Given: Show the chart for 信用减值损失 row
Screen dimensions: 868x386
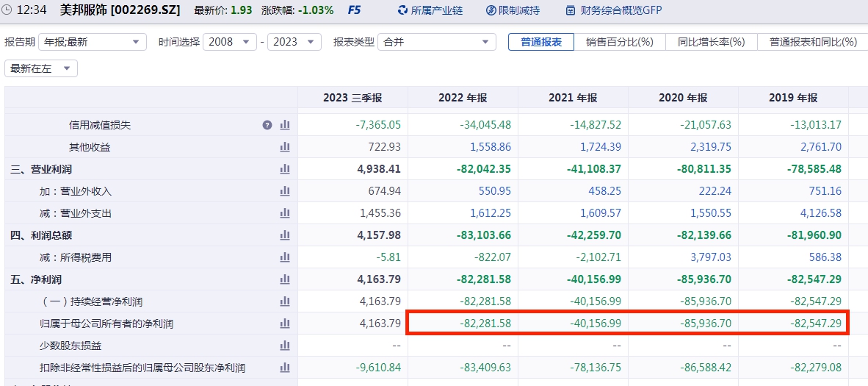Looking at the screenshot, I should pyautogui.click(x=285, y=125).
